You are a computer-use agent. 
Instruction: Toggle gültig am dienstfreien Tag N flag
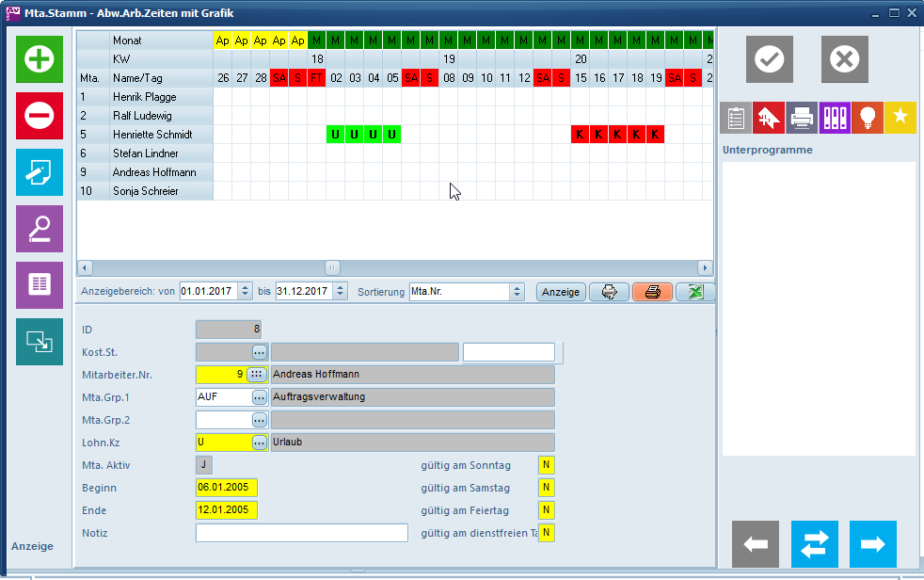pos(547,533)
